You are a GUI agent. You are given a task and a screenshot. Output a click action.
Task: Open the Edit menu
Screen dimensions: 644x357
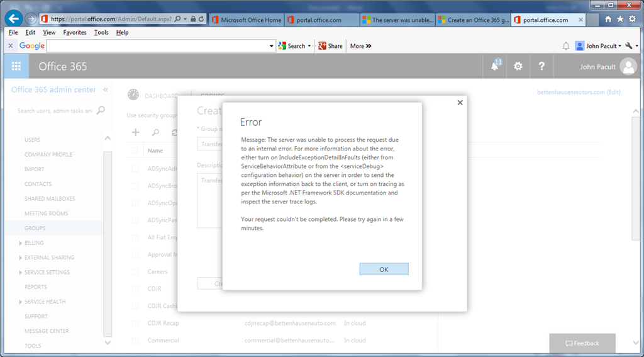coord(30,33)
